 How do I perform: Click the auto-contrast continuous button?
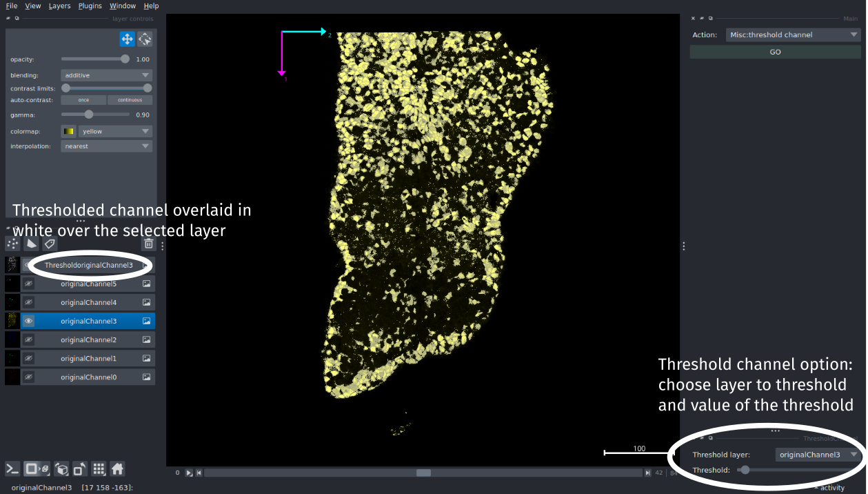pyautogui.click(x=130, y=100)
